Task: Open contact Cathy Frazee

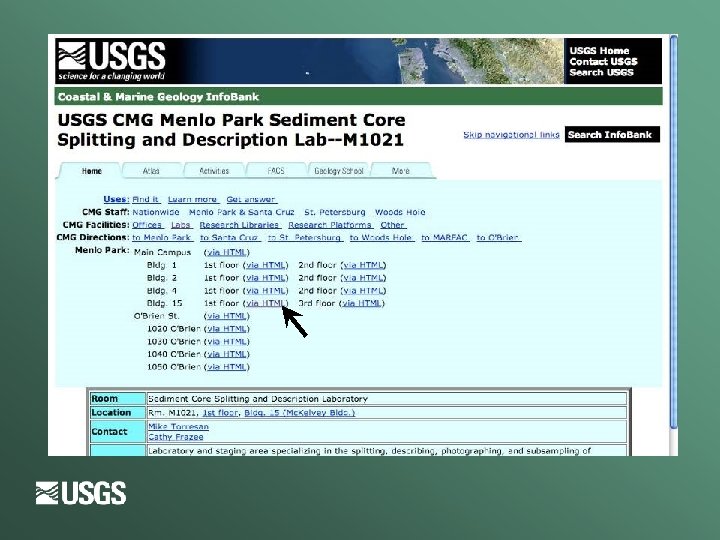Action: 175,437
